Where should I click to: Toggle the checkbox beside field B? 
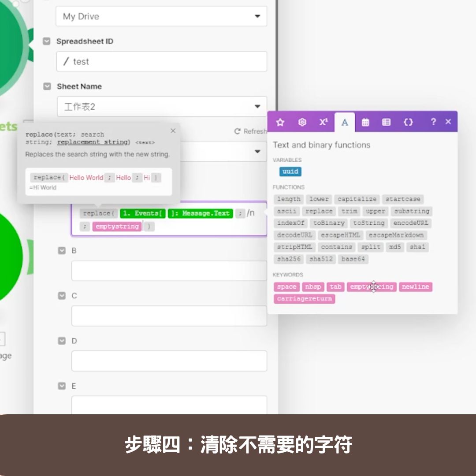pyautogui.click(x=62, y=251)
